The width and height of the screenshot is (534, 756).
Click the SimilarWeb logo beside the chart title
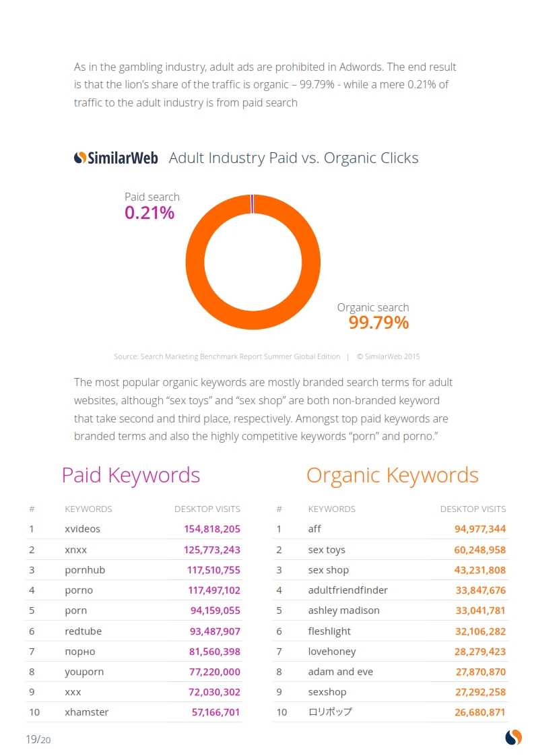click(115, 158)
